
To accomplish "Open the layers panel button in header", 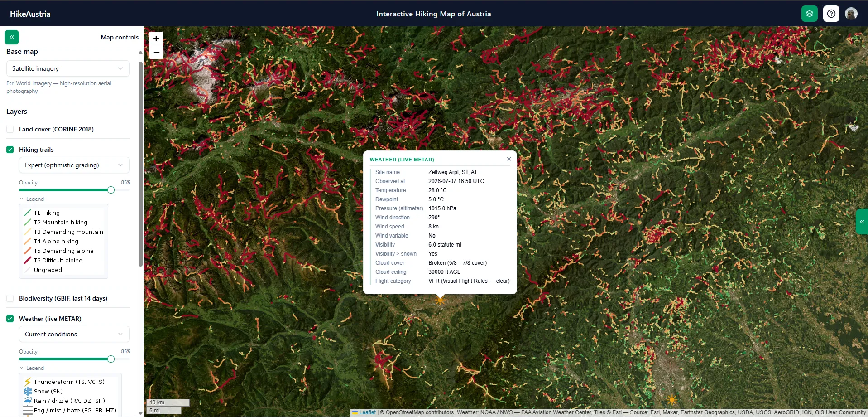I will pyautogui.click(x=810, y=14).
